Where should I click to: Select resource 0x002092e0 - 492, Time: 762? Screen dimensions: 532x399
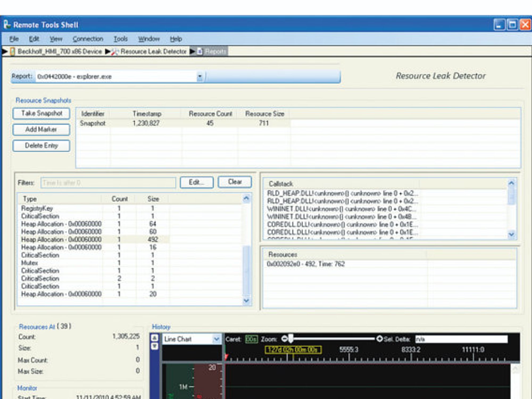[x=306, y=264]
